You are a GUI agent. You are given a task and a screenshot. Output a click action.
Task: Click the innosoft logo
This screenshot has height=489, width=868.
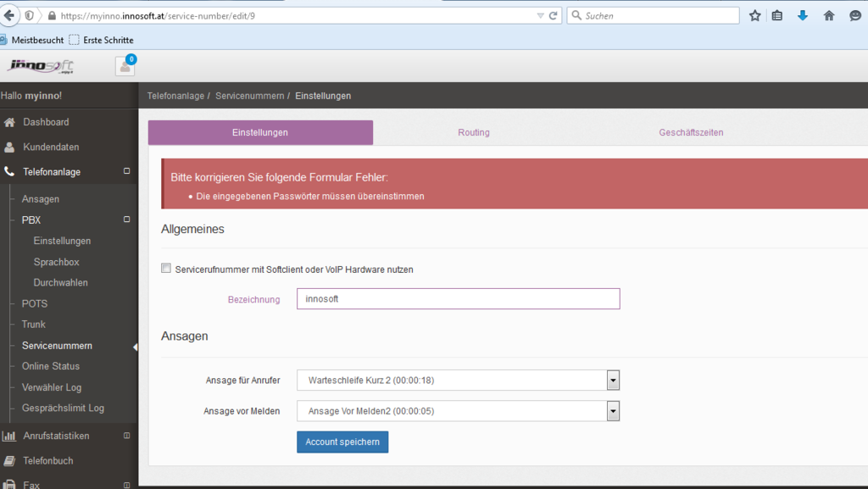pos(41,66)
